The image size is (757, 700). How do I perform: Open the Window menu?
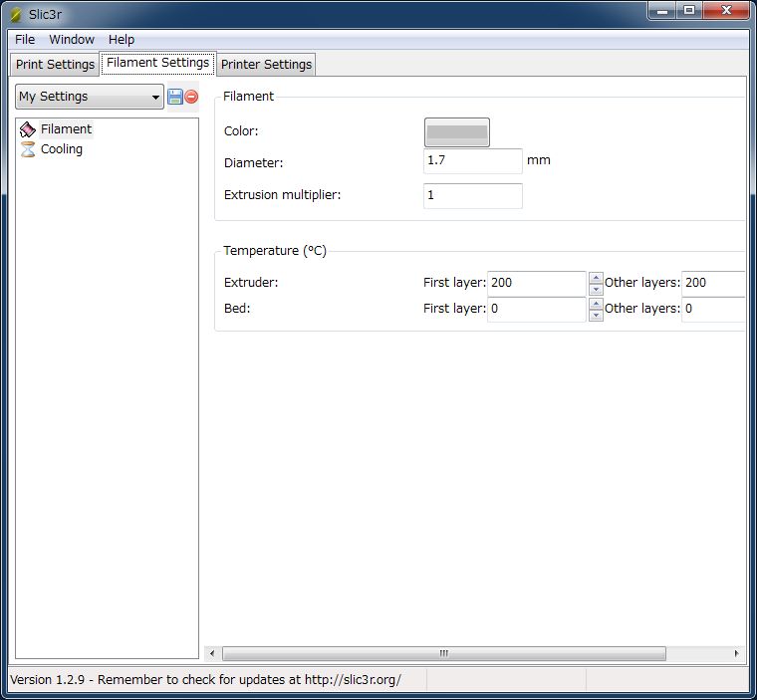[72, 40]
